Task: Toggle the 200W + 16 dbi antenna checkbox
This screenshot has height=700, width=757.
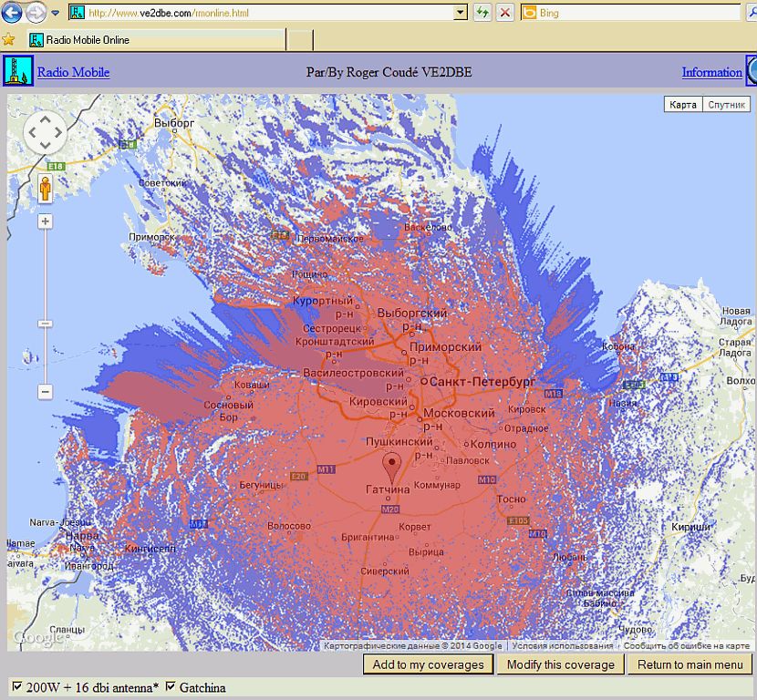Action: tap(16, 686)
